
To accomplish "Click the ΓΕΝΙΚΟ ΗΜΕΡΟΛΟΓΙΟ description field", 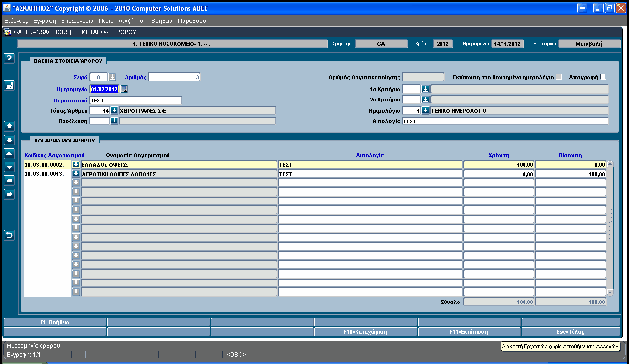I will [519, 110].
